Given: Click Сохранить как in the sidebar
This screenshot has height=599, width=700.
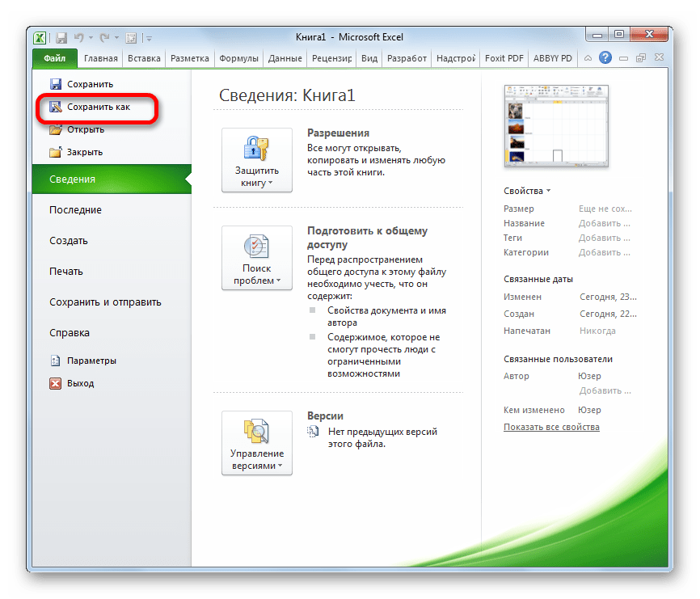Looking at the screenshot, I should 98,107.
